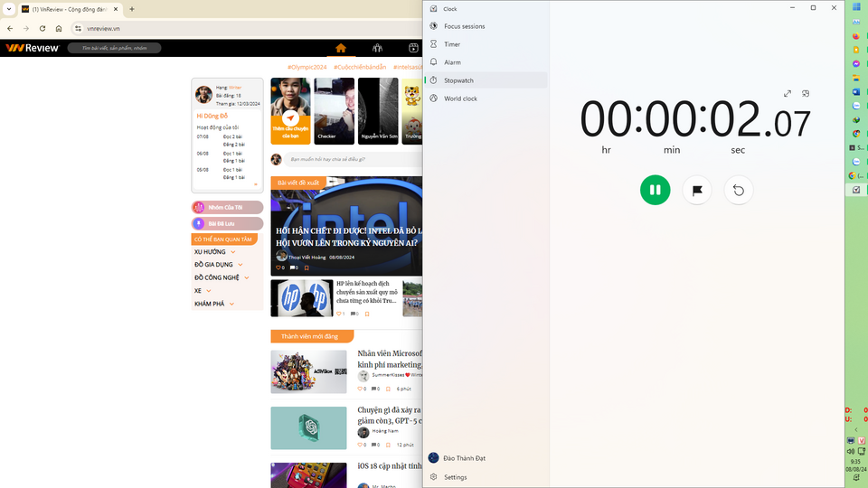
Task: Open the Windows Start button in taskbar
Action: [856, 6]
